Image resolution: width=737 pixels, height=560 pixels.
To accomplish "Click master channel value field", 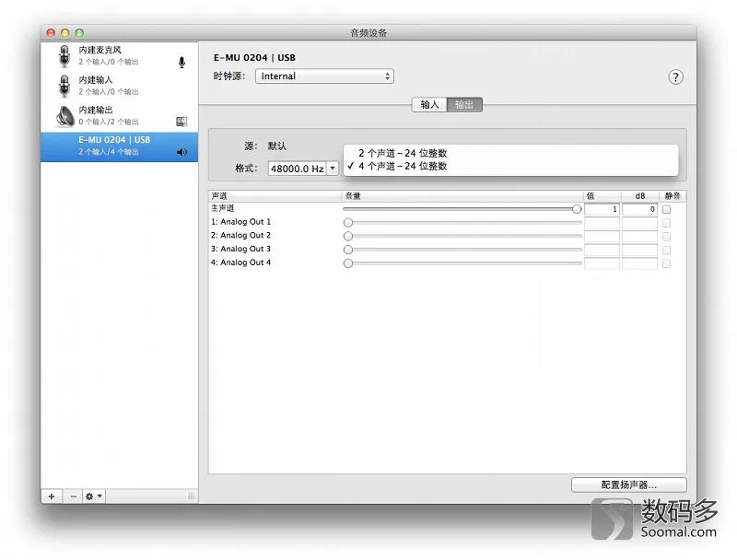I will (602, 209).
